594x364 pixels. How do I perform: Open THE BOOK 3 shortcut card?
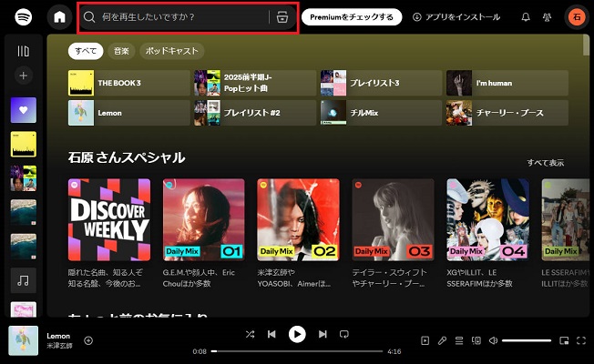tap(129, 83)
